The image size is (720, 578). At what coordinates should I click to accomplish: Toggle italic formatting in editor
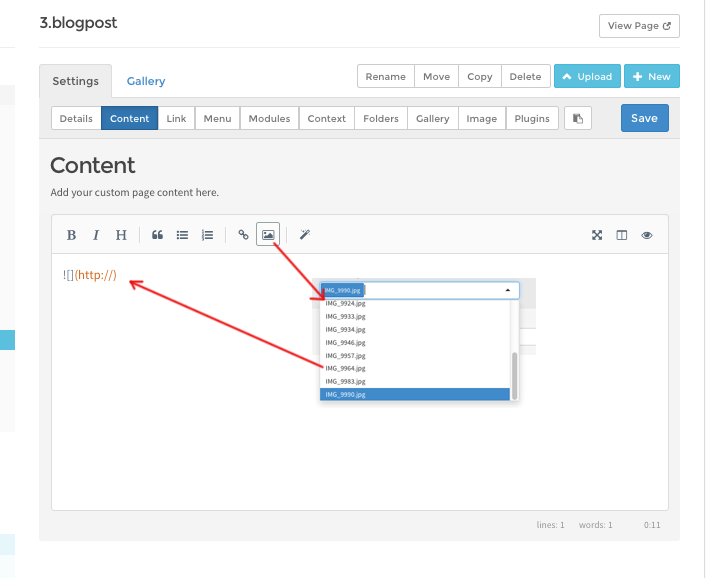pos(96,235)
